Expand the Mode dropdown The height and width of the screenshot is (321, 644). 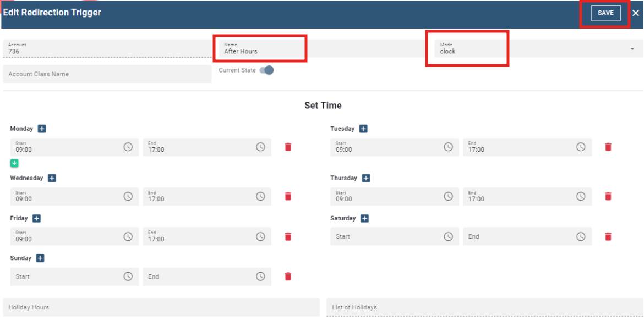click(x=632, y=49)
